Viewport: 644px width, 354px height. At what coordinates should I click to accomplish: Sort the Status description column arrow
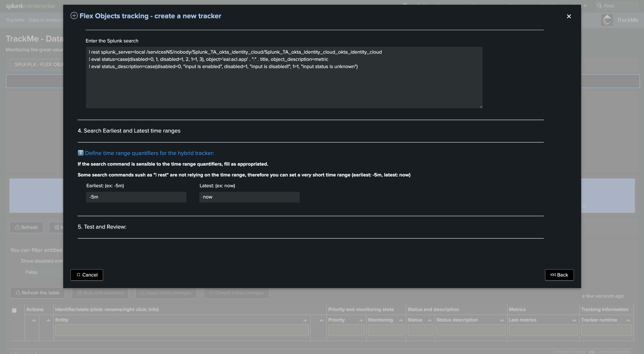(x=502, y=320)
